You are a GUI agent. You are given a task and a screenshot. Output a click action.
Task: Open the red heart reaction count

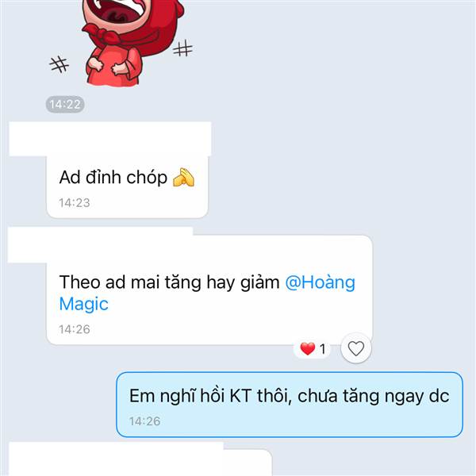point(313,349)
